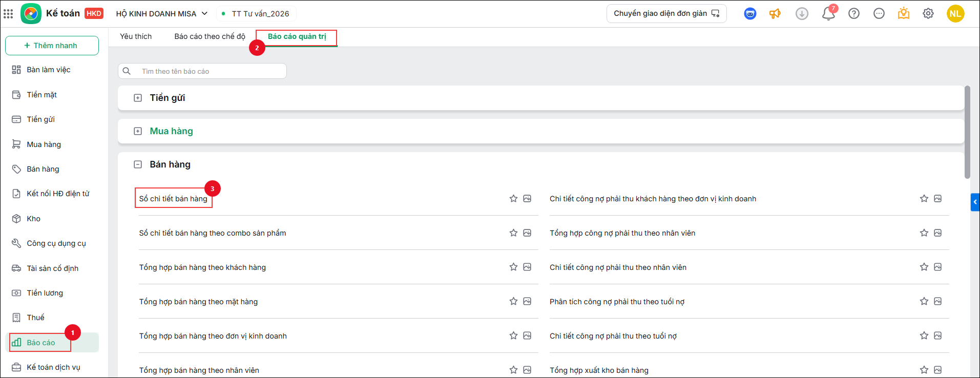Open Phân tích công nợ phải thu theo tuổi nợ
The width and height of the screenshot is (980, 378).
[x=617, y=302]
